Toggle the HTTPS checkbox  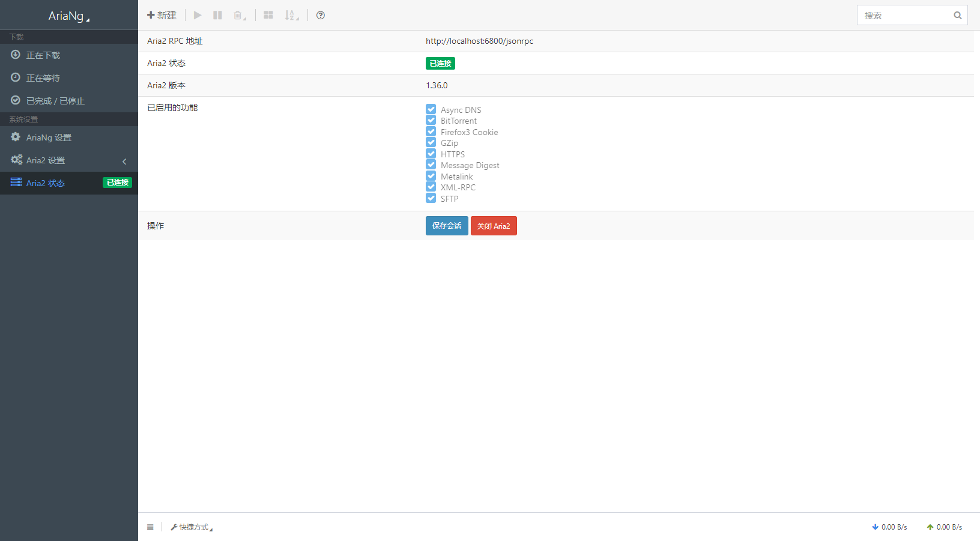point(431,154)
